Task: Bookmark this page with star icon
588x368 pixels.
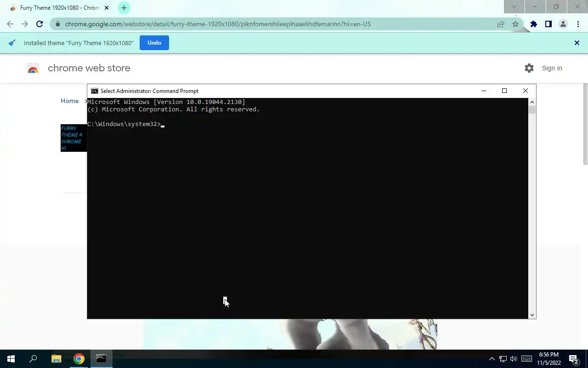Action: [515, 24]
